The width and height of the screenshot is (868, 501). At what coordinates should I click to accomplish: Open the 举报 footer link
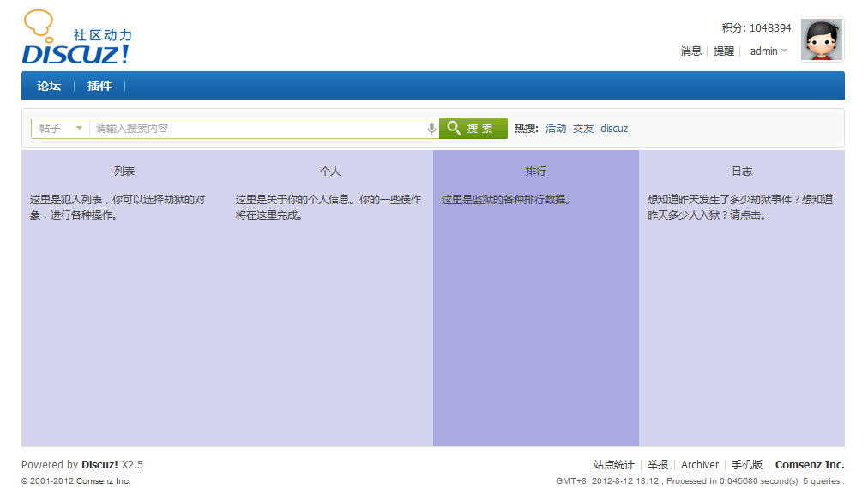click(658, 464)
